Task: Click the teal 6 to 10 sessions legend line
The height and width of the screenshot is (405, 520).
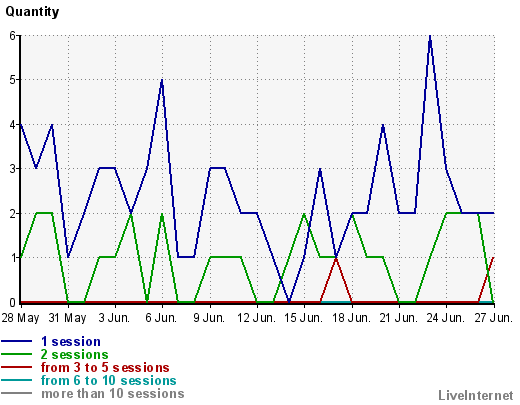Action: [16, 380]
